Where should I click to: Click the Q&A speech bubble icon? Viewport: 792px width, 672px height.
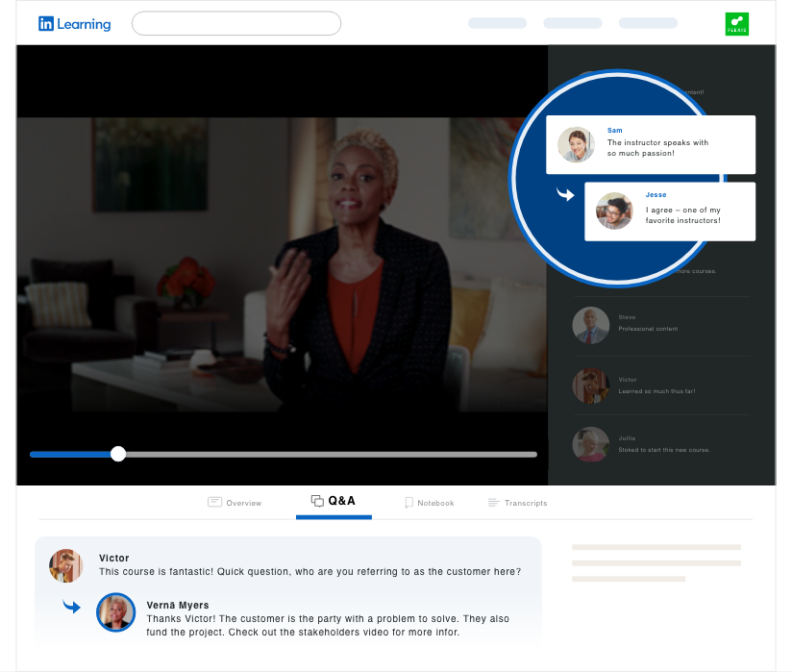(317, 501)
